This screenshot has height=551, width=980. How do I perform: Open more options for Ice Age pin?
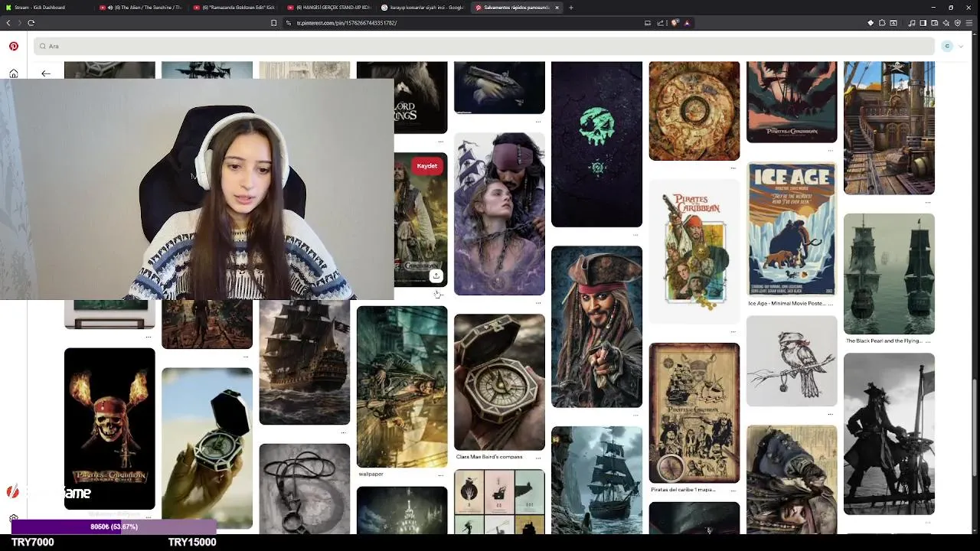pos(831,303)
